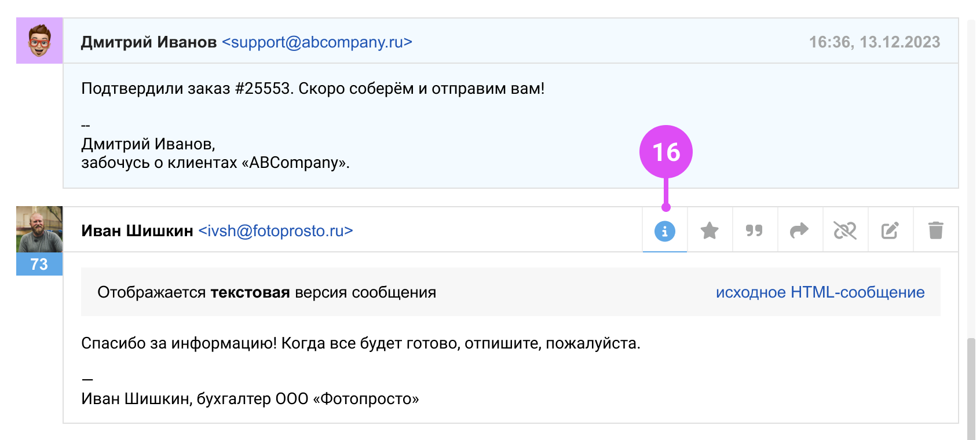Click the 16:36, 13.12.2023 timestamp
Screen dimensions: 980x440
coord(874,42)
